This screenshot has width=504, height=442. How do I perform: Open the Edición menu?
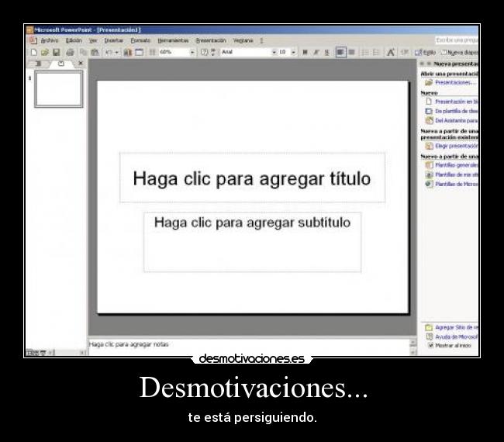[x=74, y=40]
